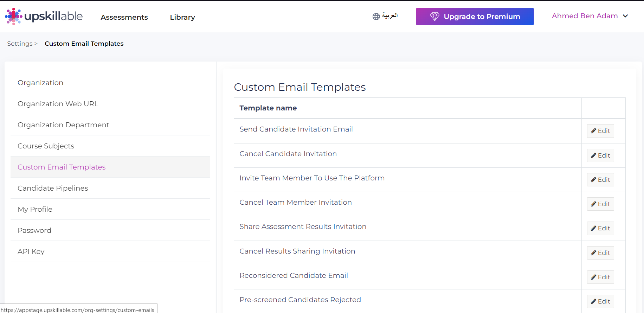Screen dimensions: 644x313
Task: Edit Cancel Team Member Invitation template
Action: tap(600, 204)
